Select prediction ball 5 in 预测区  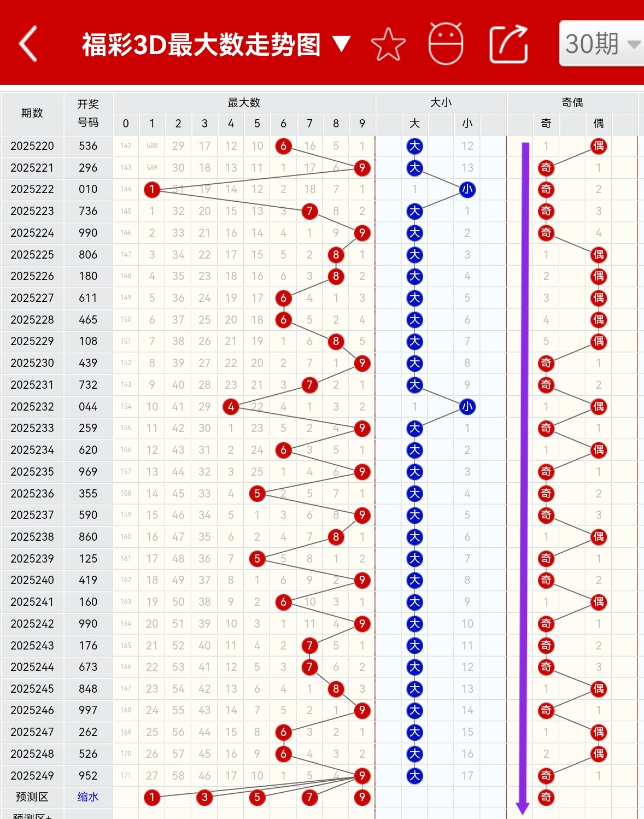pyautogui.click(x=257, y=797)
